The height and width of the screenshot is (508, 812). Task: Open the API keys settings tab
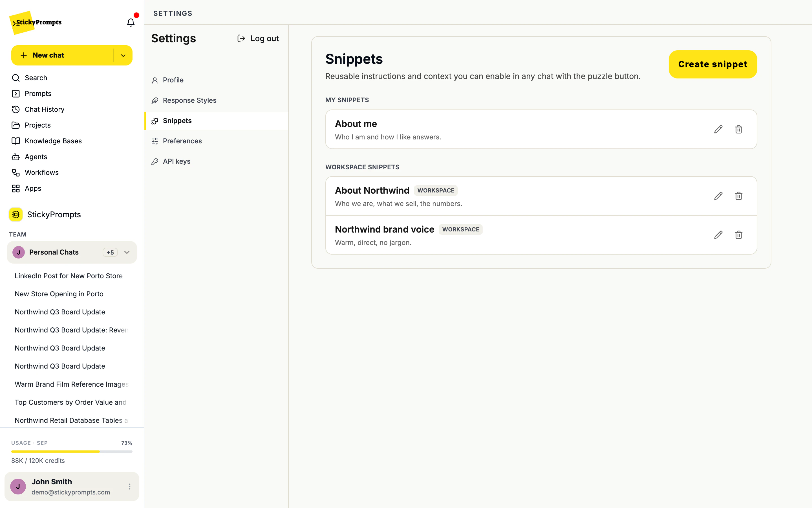pos(217,162)
